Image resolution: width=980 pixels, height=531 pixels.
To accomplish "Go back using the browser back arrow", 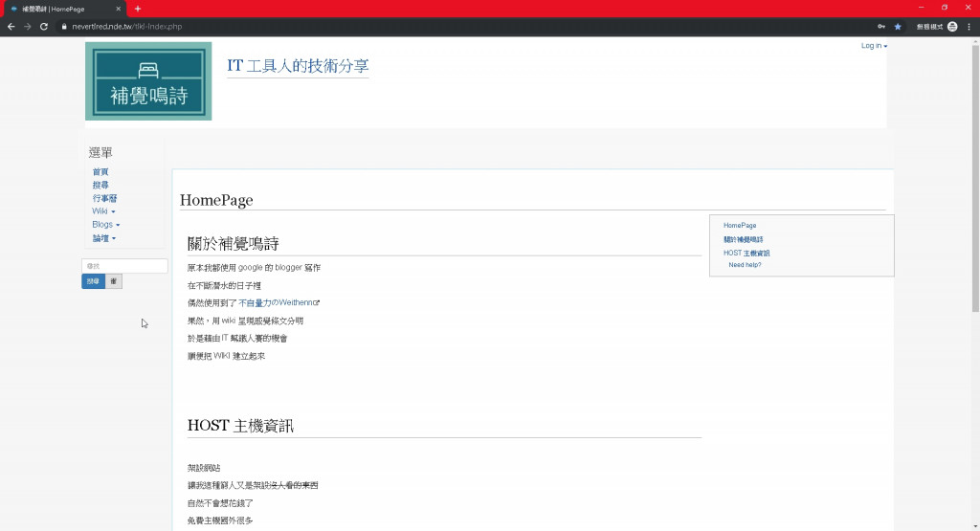I will [x=11, y=26].
